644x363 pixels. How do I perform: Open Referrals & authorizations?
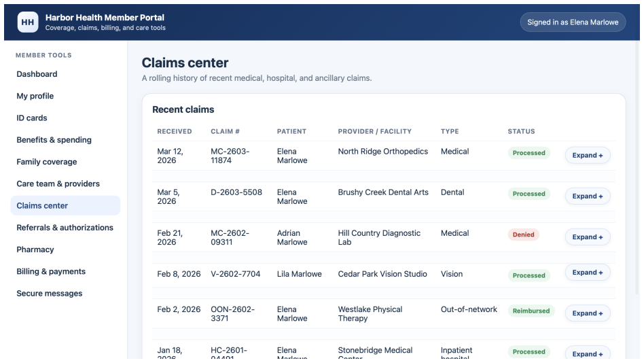[65, 227]
